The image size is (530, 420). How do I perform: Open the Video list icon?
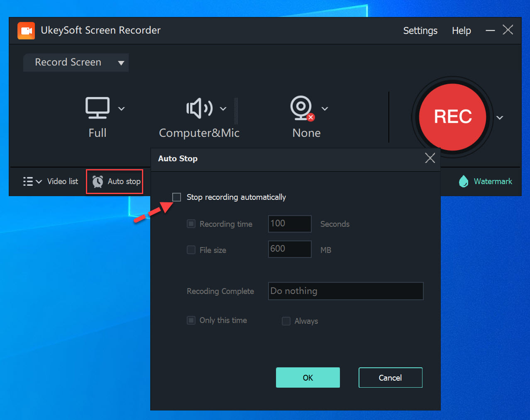pyautogui.click(x=28, y=182)
